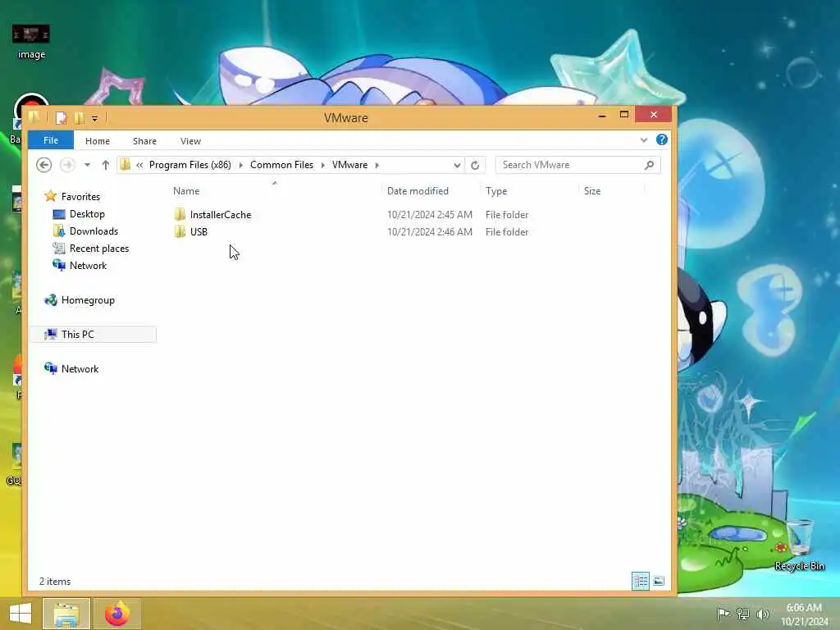The height and width of the screenshot is (630, 840).
Task: Open Action Center flag tray icon
Action: (x=723, y=614)
